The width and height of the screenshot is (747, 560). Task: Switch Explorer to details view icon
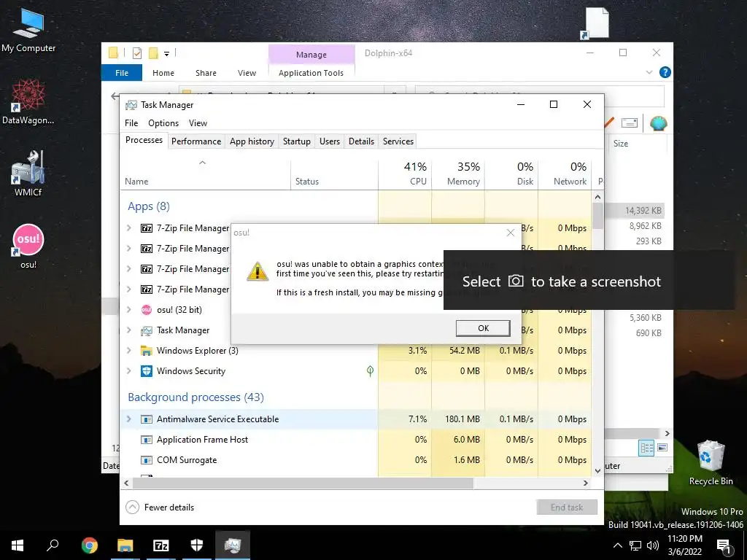(x=646, y=448)
